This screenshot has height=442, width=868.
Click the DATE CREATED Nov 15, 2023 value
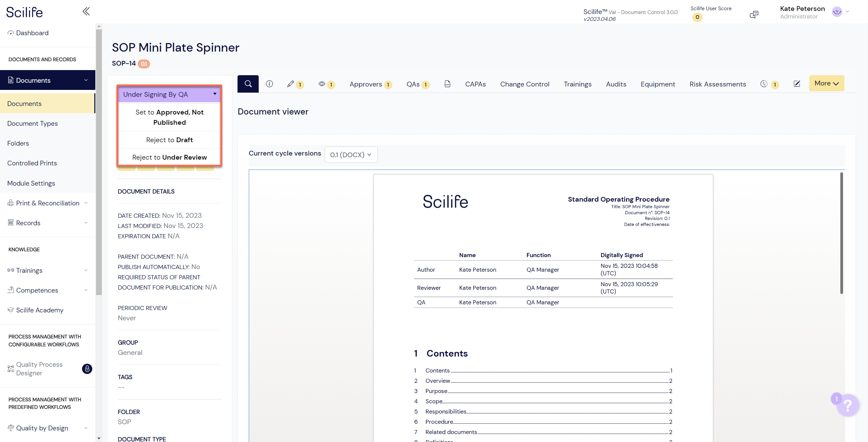click(182, 215)
